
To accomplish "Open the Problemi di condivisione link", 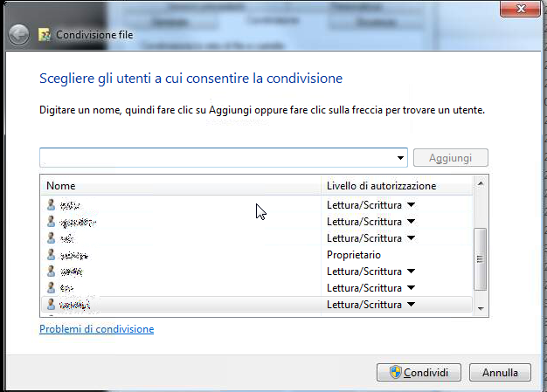I will point(97,329).
